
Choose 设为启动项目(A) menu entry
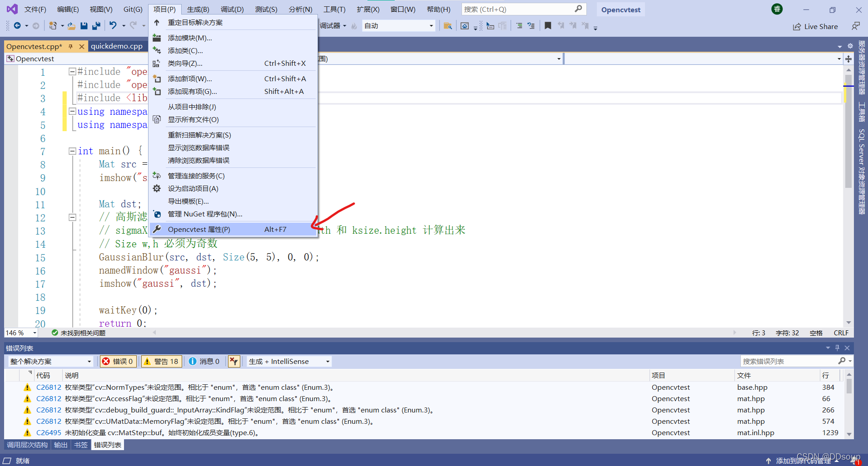233,188
